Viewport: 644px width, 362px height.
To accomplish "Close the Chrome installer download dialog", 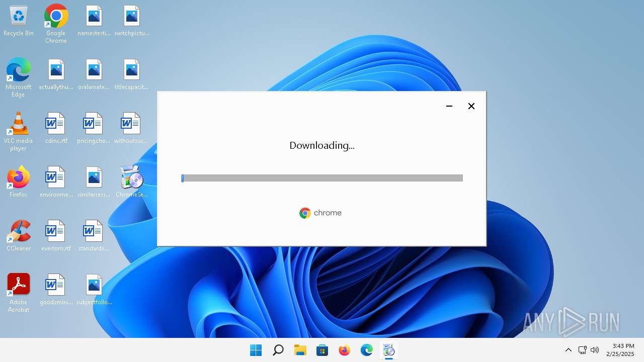I will (x=471, y=106).
